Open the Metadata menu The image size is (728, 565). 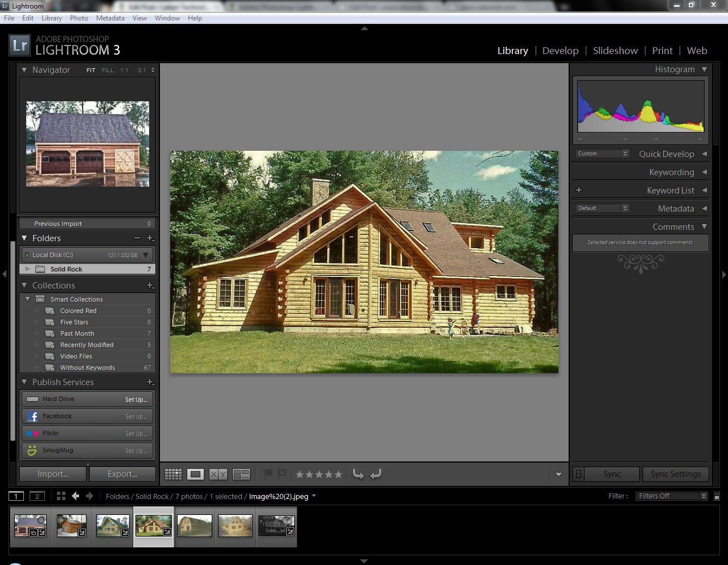coord(110,18)
